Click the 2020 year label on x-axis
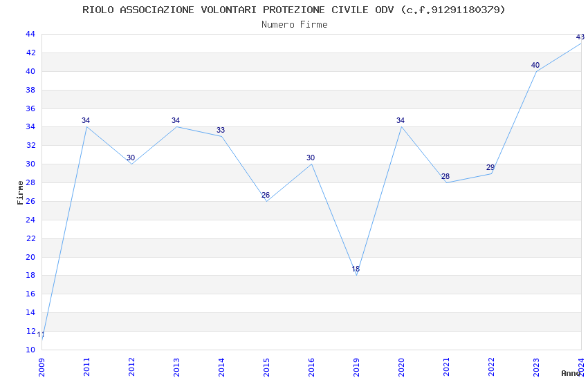Viewport: 588px width, 380px height. (x=402, y=368)
